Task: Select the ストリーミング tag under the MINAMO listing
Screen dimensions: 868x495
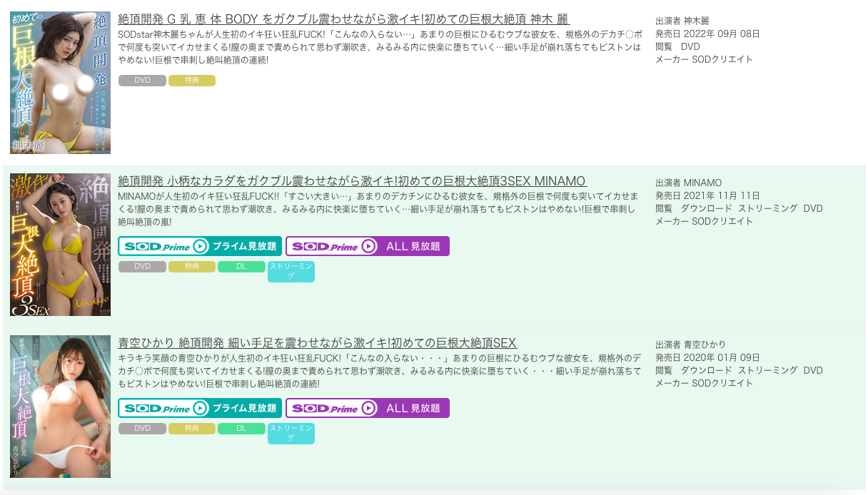Action: (x=291, y=272)
